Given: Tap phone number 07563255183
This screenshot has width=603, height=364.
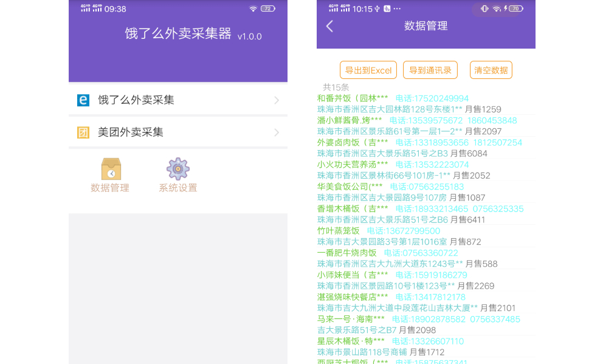Looking at the screenshot, I should 435,187.
